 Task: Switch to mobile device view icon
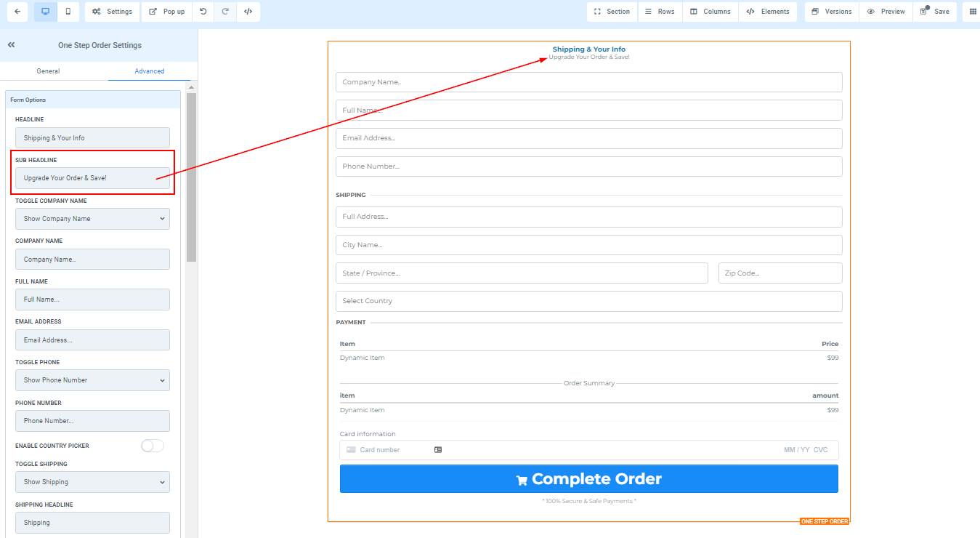point(68,12)
